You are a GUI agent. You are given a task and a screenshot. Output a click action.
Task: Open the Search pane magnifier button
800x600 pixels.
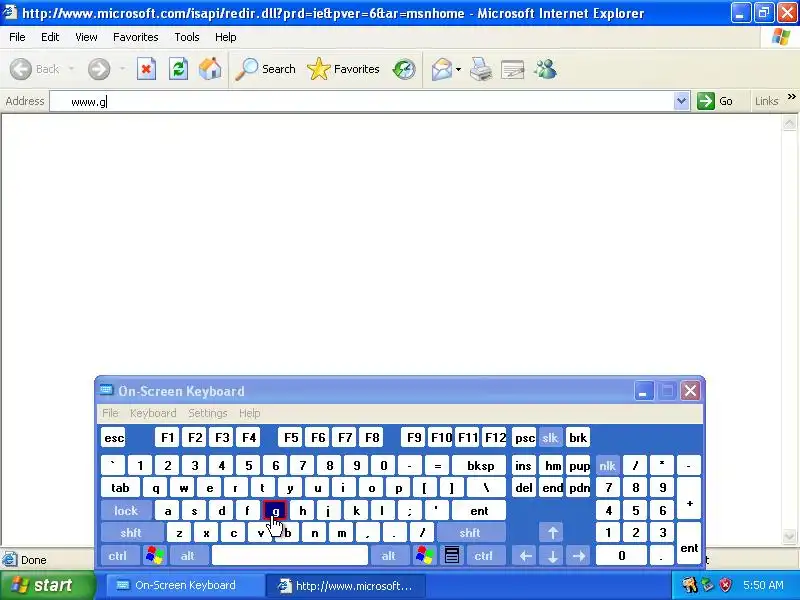coord(265,69)
